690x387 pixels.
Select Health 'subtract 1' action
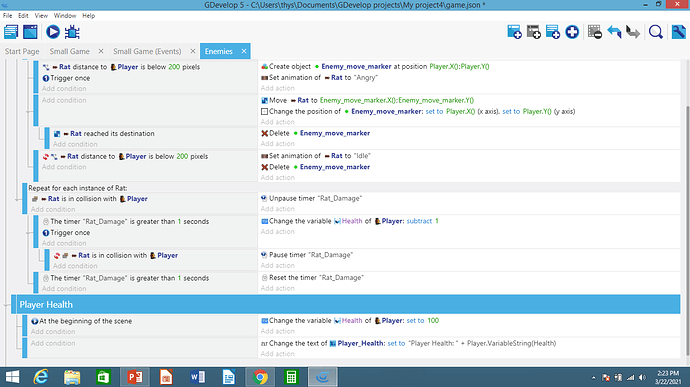[x=350, y=221]
